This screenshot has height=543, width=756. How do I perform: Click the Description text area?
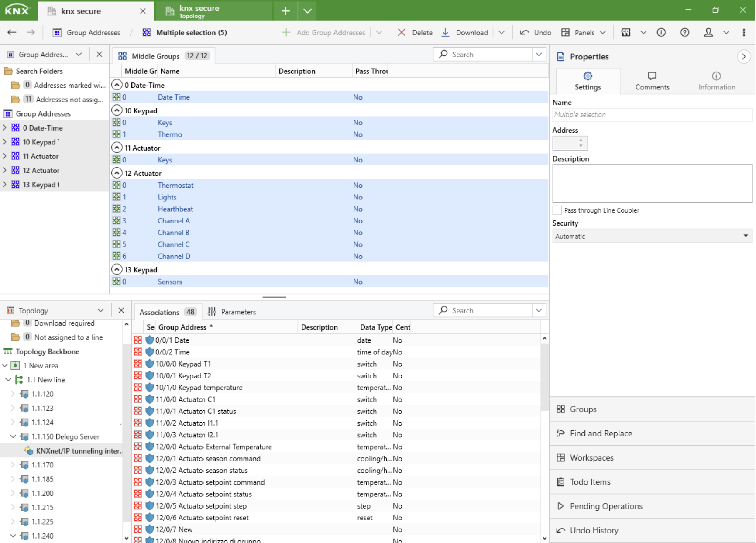[652, 183]
